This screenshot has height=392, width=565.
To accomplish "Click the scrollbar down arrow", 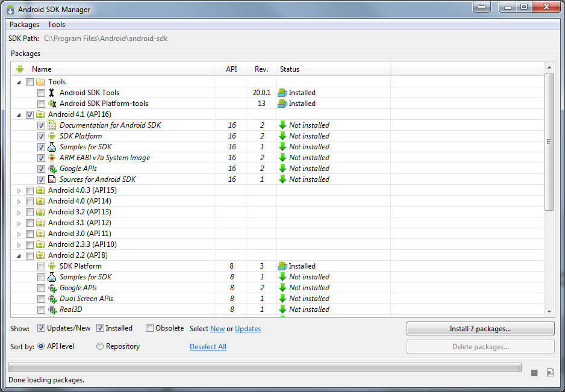I will pos(549,312).
